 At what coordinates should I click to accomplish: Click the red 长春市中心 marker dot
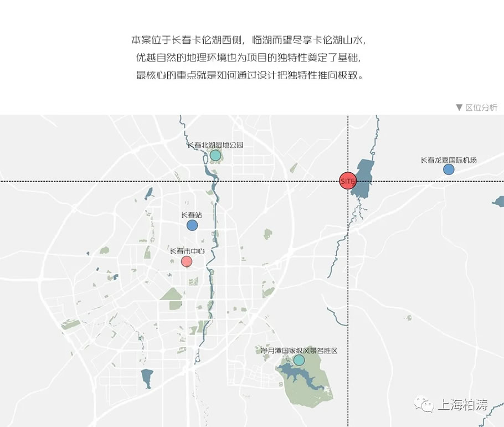click(x=187, y=261)
